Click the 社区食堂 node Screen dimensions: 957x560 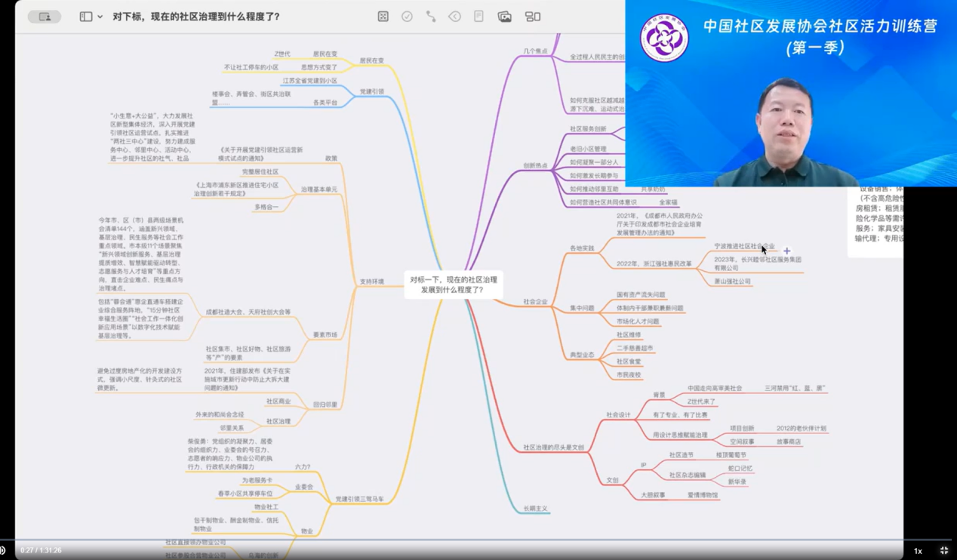click(x=629, y=362)
